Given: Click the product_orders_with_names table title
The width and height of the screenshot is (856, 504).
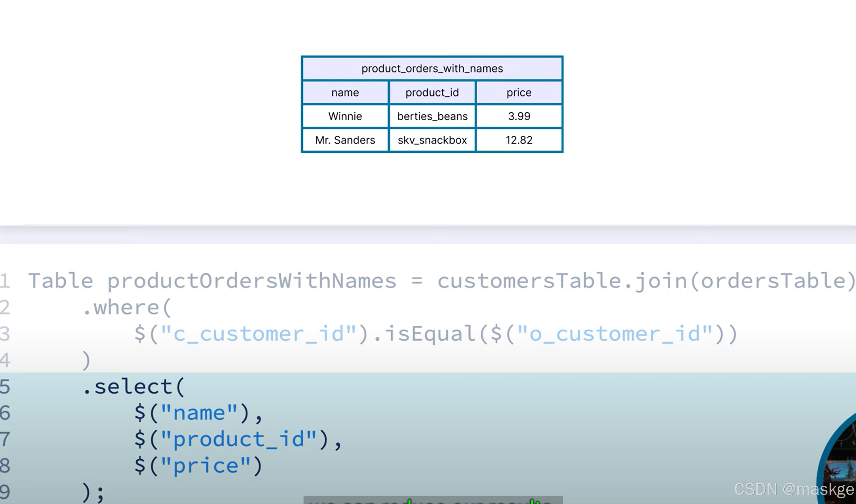Looking at the screenshot, I should 432,69.
